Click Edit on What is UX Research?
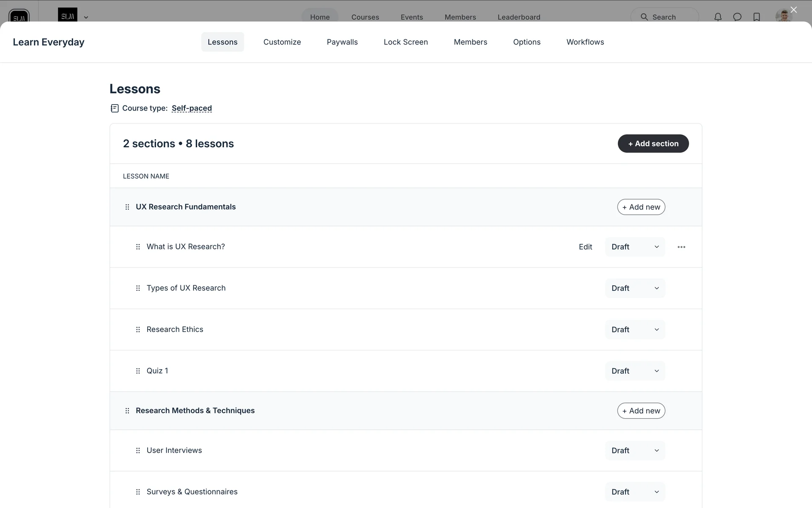 click(585, 247)
